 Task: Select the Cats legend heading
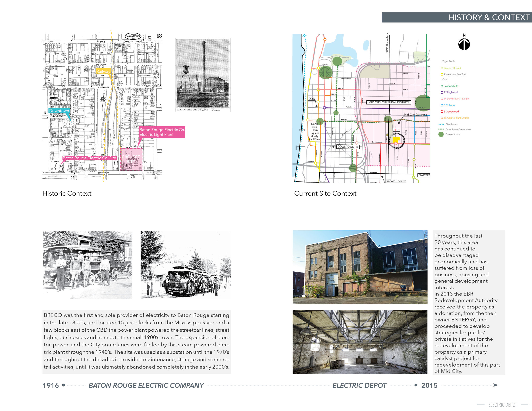(x=445, y=79)
